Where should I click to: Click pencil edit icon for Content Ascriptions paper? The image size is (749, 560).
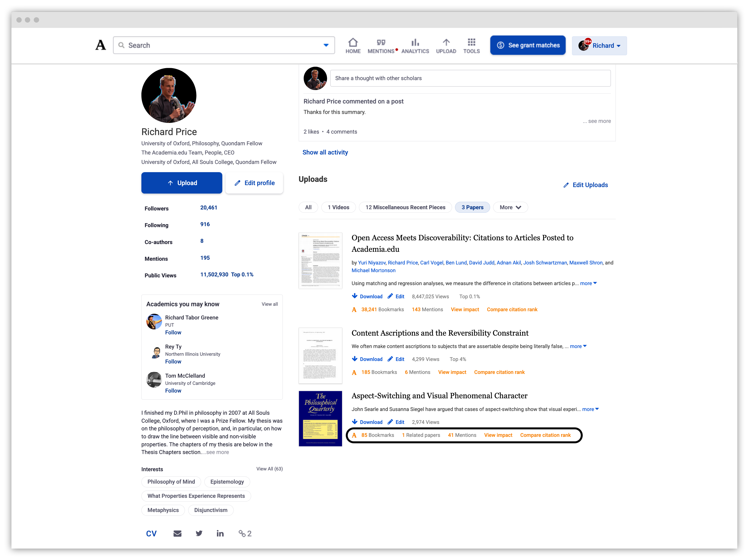[390, 359]
